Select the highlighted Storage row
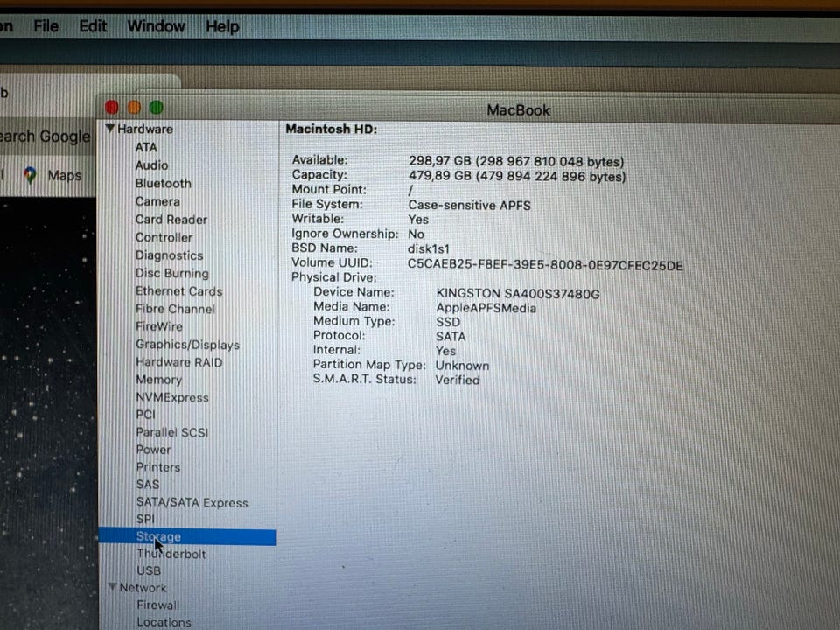Screen dimensions: 840x630 pyautogui.click(x=187, y=536)
